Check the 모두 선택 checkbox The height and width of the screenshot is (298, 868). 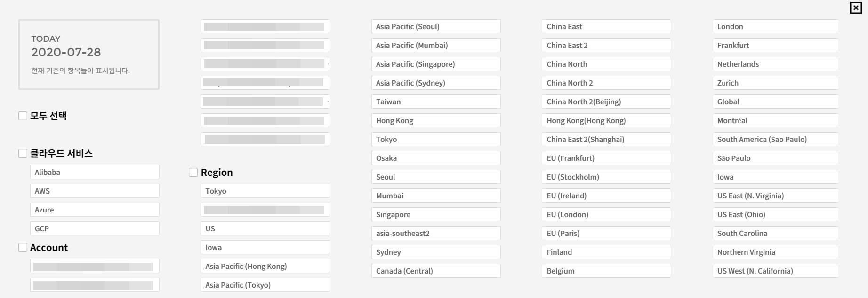click(x=23, y=116)
